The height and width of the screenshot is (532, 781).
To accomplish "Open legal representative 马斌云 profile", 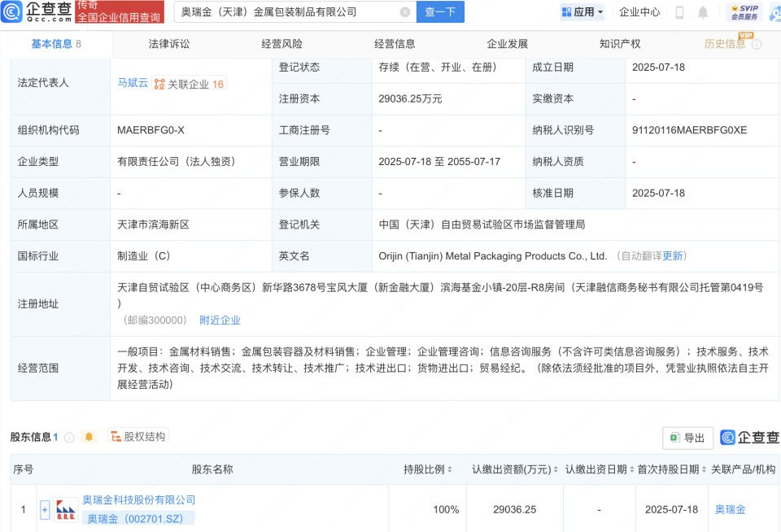I will (x=133, y=83).
